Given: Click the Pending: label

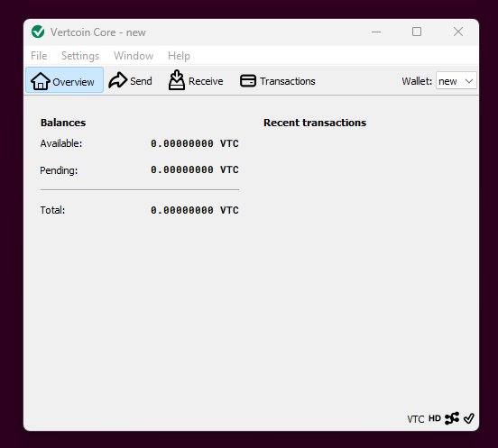Looking at the screenshot, I should [x=59, y=170].
